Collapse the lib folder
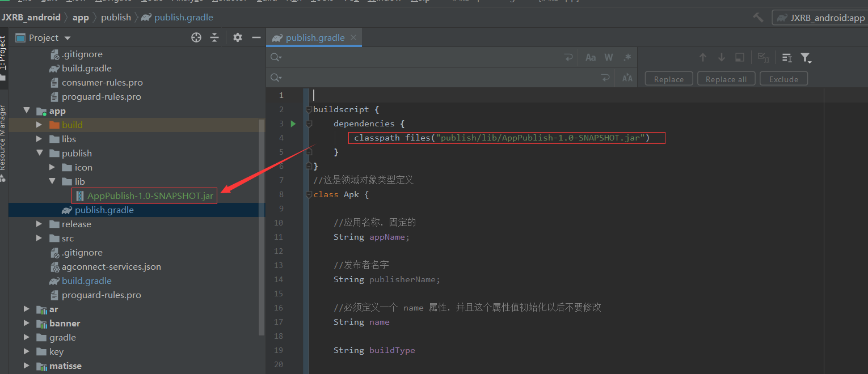The width and height of the screenshot is (868, 374). coord(52,181)
